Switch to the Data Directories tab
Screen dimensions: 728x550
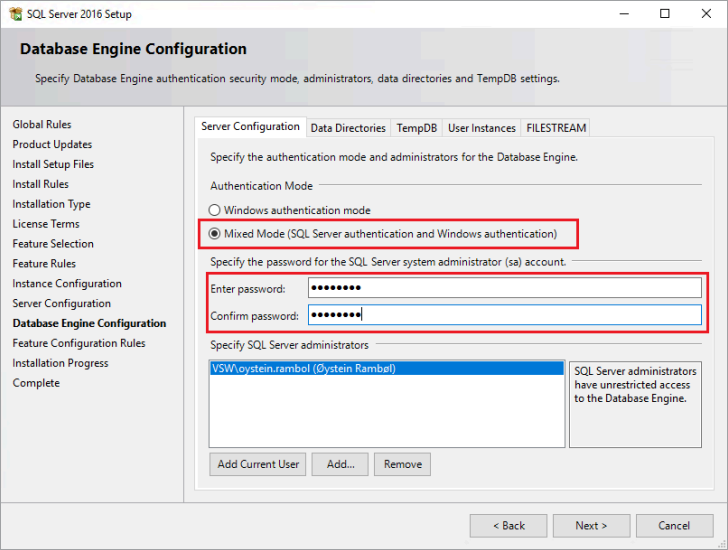click(x=347, y=128)
